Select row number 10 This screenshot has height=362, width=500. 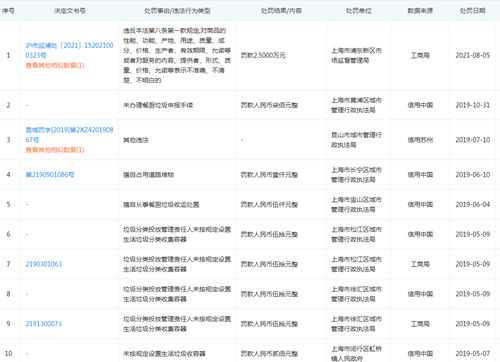(x=9, y=354)
